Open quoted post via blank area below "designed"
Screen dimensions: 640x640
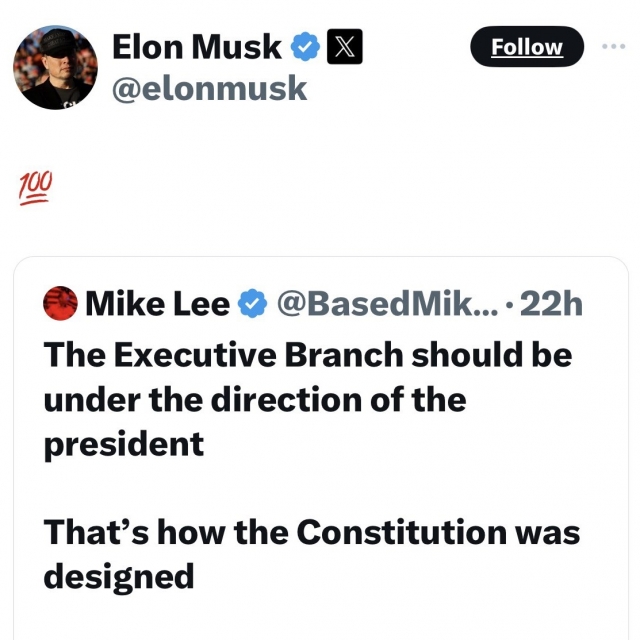click(x=321, y=618)
